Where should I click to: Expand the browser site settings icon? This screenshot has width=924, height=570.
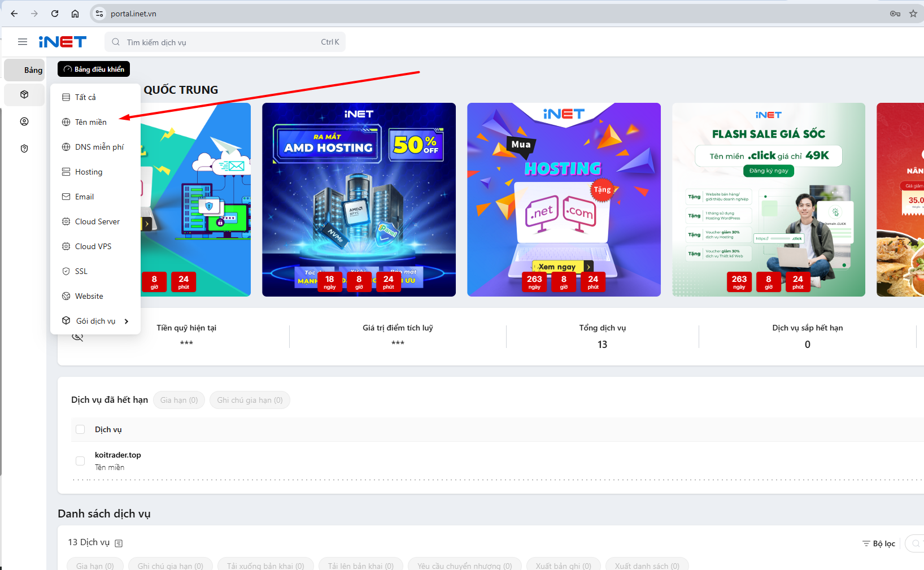[x=99, y=13]
